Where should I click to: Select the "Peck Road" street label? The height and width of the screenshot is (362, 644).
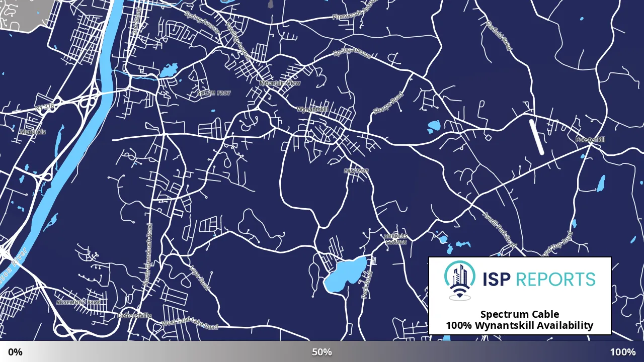(366, 285)
